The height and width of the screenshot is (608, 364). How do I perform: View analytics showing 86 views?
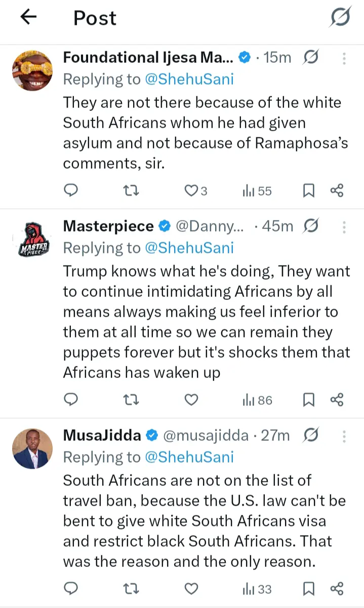click(x=257, y=400)
